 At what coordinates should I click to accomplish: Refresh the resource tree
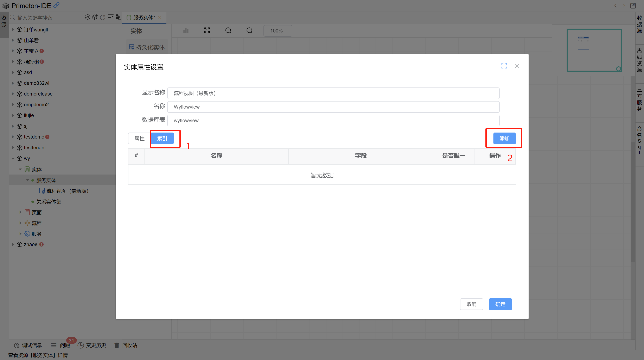102,17
